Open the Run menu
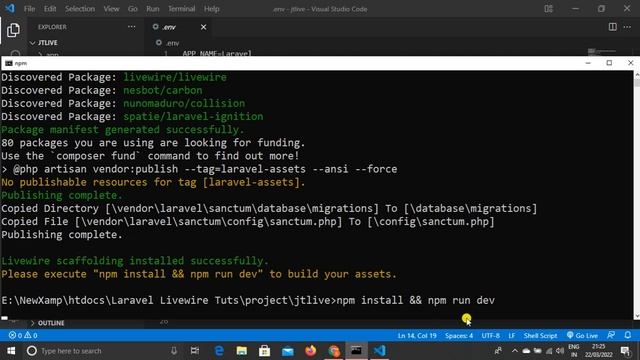Image resolution: width=640 pixels, height=360 pixels. (153, 9)
